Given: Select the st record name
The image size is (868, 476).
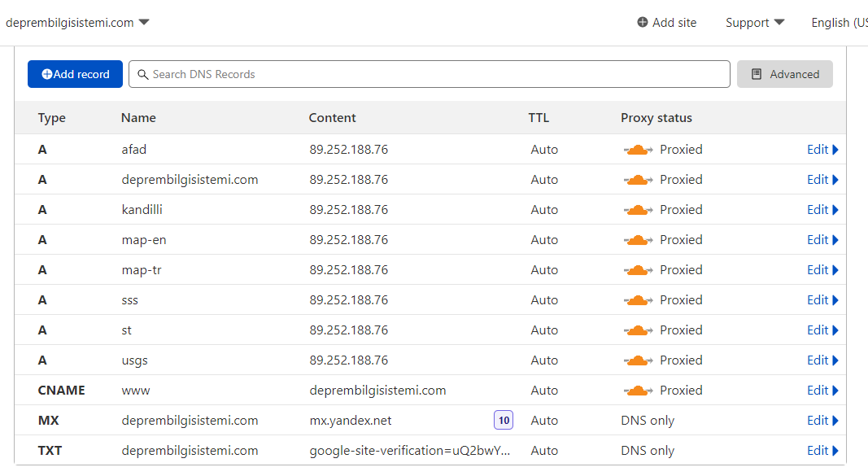Looking at the screenshot, I should point(126,330).
